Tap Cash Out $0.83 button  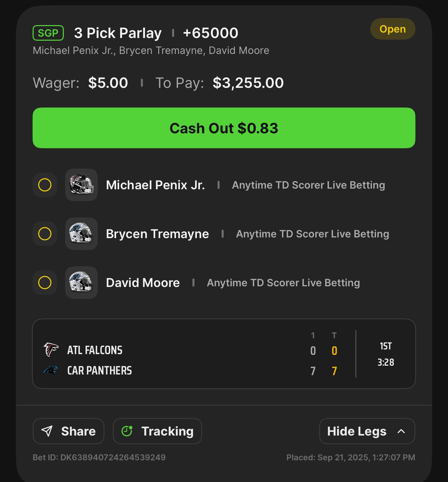coord(224,128)
